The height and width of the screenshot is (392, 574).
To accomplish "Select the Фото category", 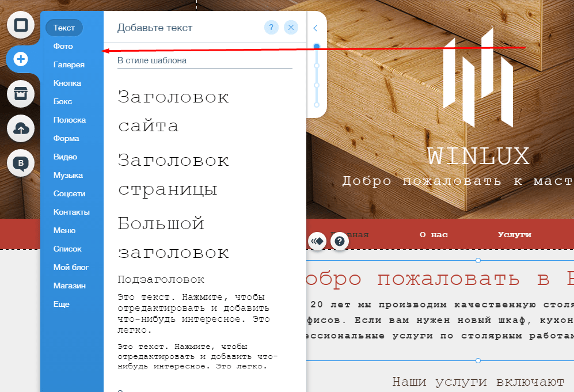I will point(63,47).
